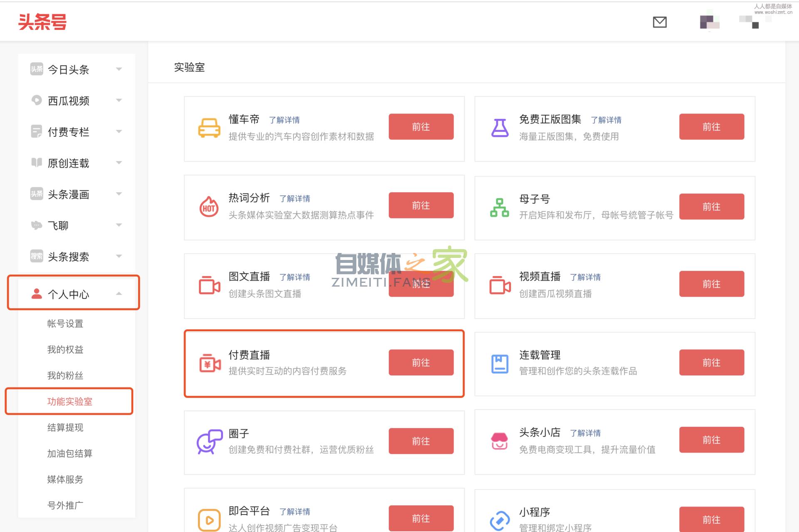This screenshot has width=799, height=532.
Task: Click the 连载管理 bookmark book icon
Action: [499, 364]
